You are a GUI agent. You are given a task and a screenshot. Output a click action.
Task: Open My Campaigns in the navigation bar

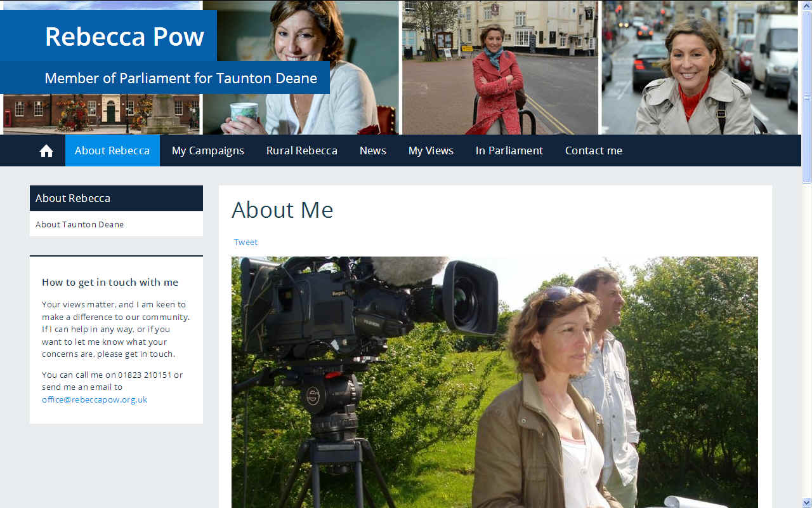click(208, 150)
